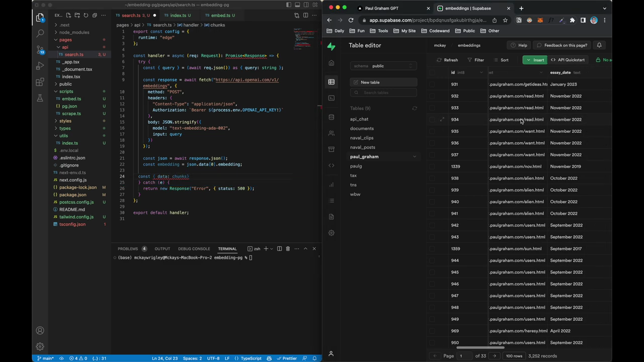
Task: Expand the styles folder
Action: coord(65,121)
